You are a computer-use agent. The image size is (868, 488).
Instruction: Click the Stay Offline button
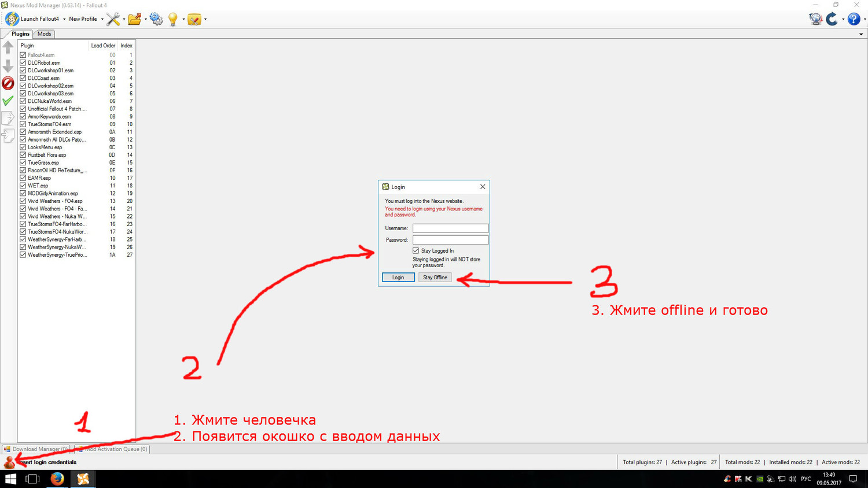[435, 278]
